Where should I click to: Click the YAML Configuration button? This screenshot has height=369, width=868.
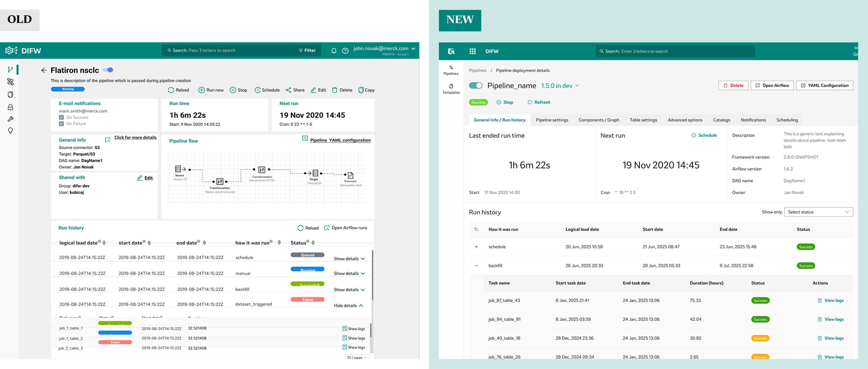tap(825, 86)
